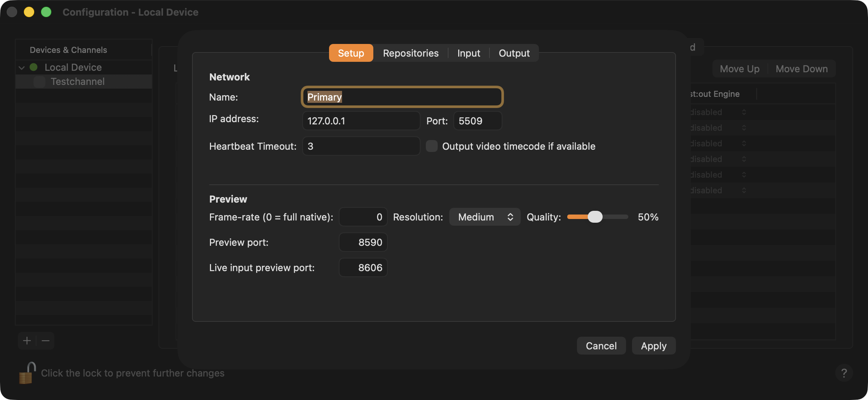The image size is (868, 400).
Task: Click the Move Up button
Action: coord(740,69)
